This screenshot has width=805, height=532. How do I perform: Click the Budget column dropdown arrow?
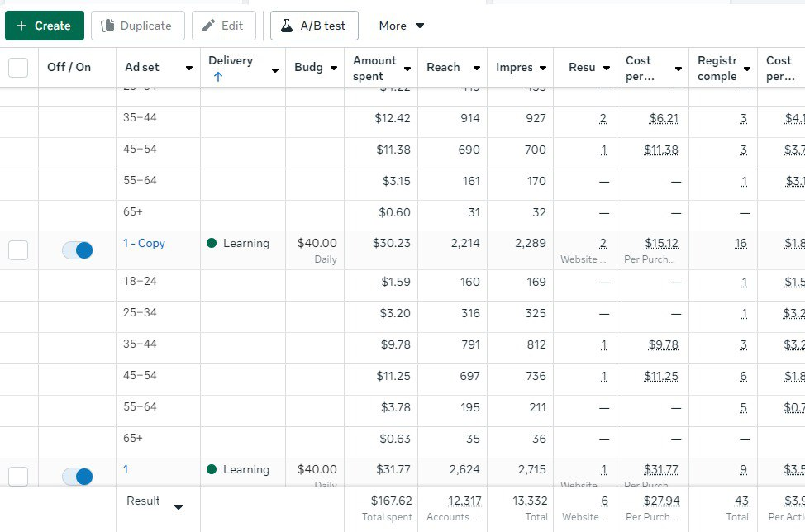(x=334, y=69)
